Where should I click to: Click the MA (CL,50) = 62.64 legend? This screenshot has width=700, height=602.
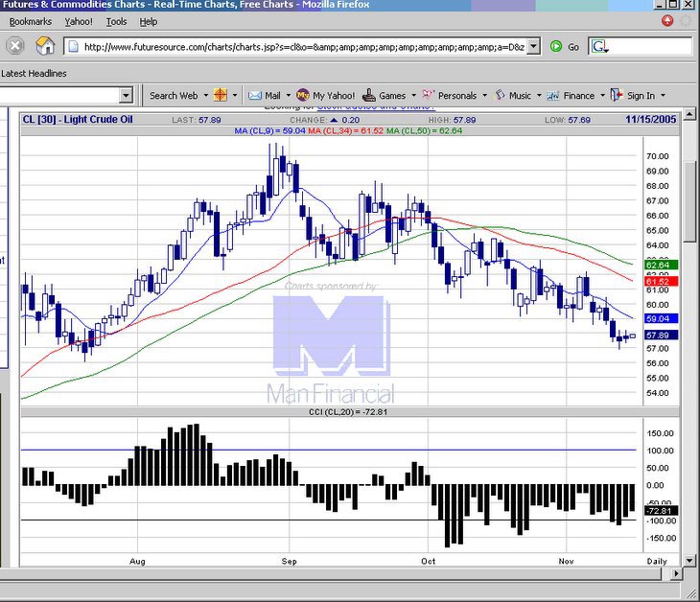coord(425,130)
